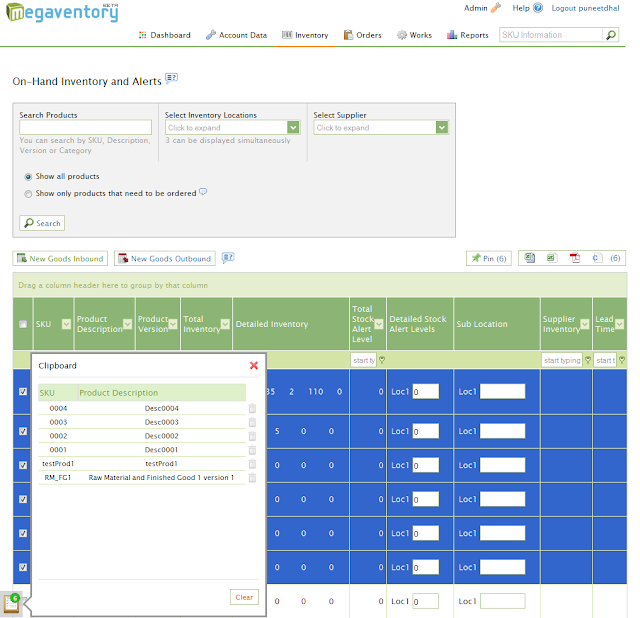Open help bubble beside New Goods Outbound
The height and width of the screenshot is (618, 640).
click(x=228, y=258)
